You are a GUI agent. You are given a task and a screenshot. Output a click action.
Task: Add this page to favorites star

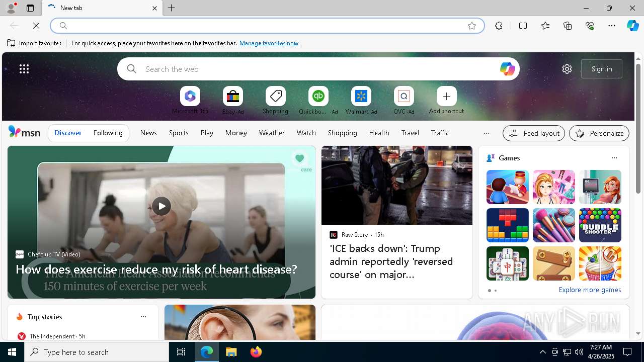[472, 26]
